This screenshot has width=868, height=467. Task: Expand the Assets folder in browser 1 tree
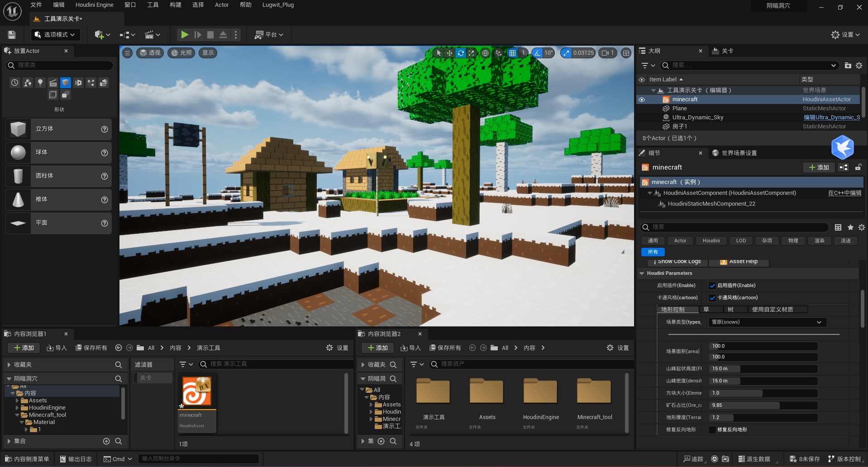tap(17, 401)
